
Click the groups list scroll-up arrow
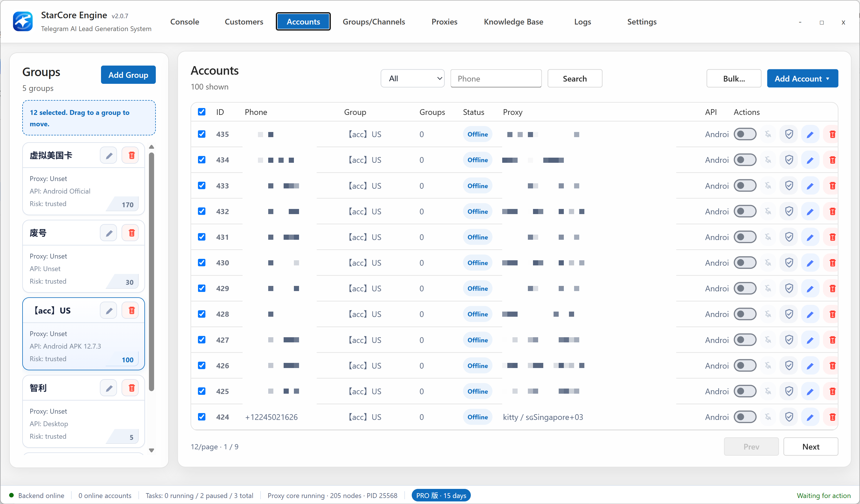[152, 147]
